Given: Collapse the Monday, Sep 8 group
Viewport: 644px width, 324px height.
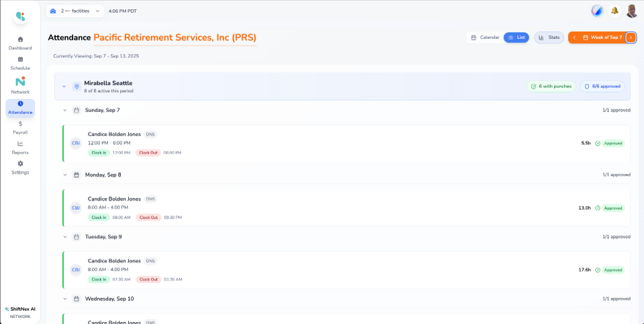Looking at the screenshot, I should point(65,175).
